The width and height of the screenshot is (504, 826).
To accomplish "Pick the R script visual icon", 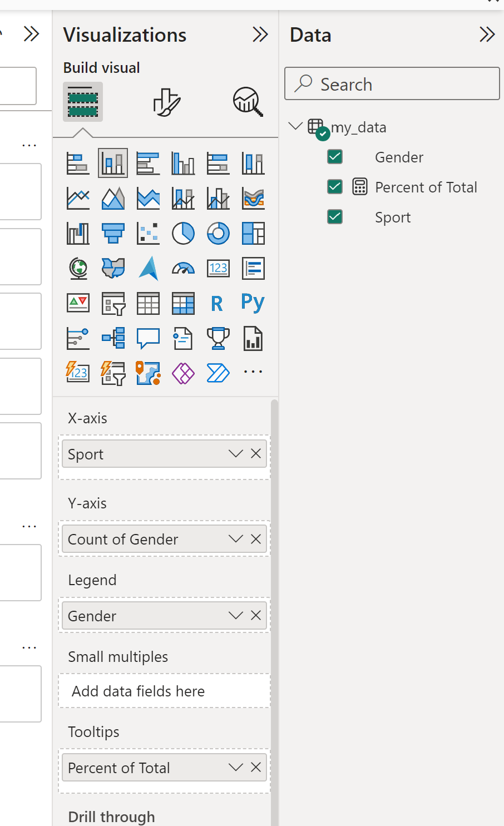I will pyautogui.click(x=218, y=304).
